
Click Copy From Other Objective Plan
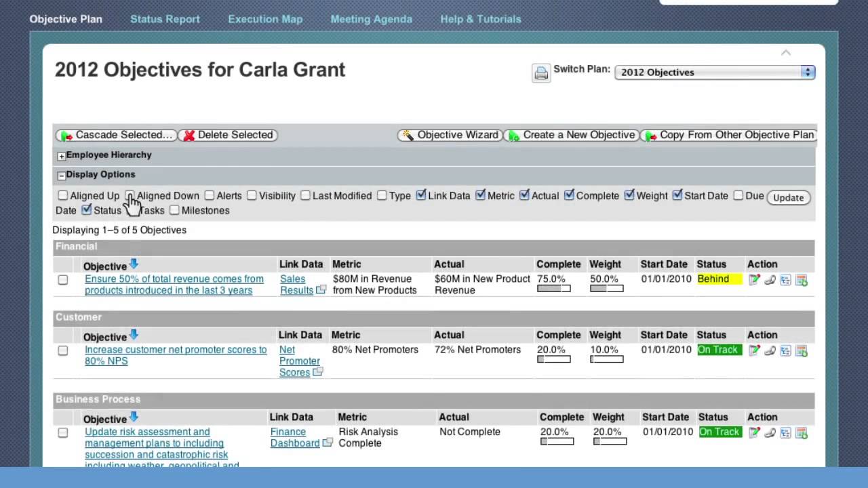click(x=728, y=135)
